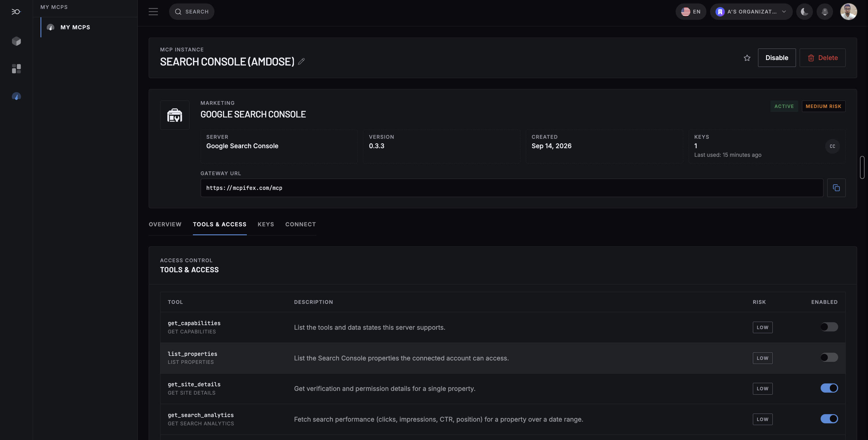Click the Search field in top bar
This screenshot has width=868, height=440.
pyautogui.click(x=191, y=12)
